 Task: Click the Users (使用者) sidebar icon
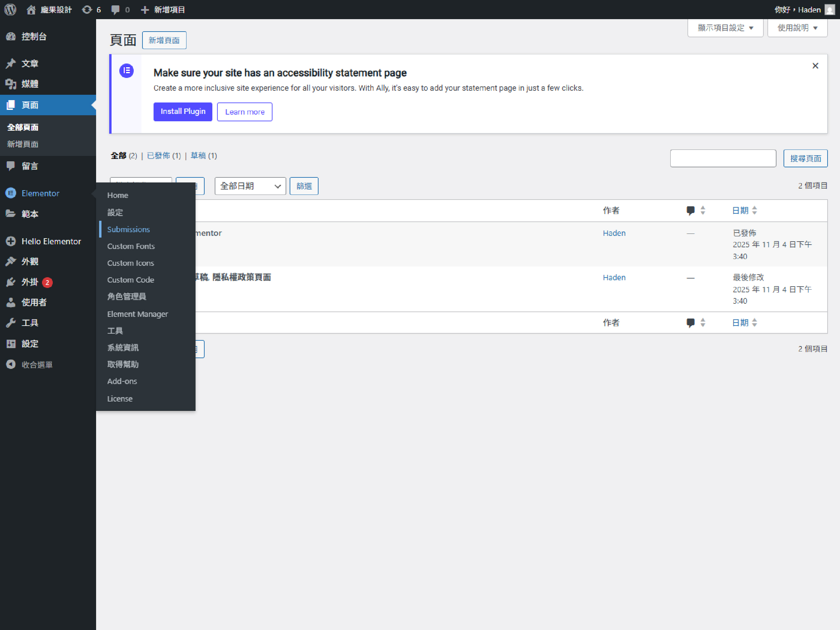tap(11, 302)
